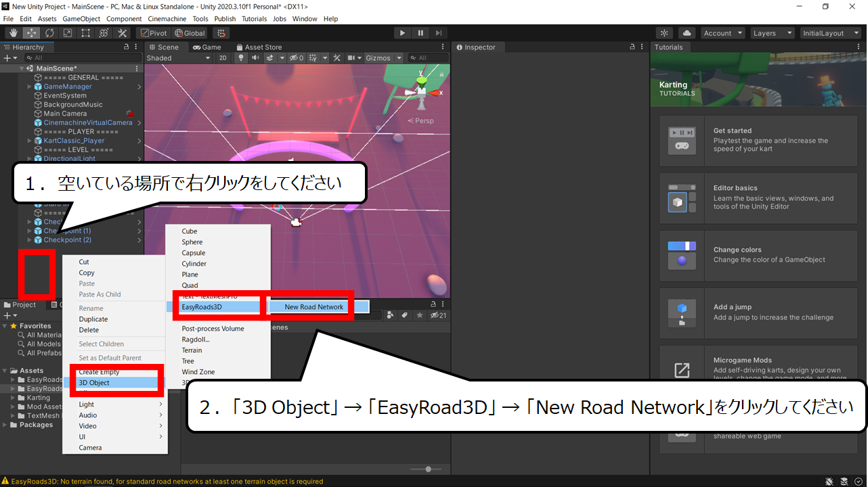
Task: Open Change colors tutorial card
Action: [758, 256]
